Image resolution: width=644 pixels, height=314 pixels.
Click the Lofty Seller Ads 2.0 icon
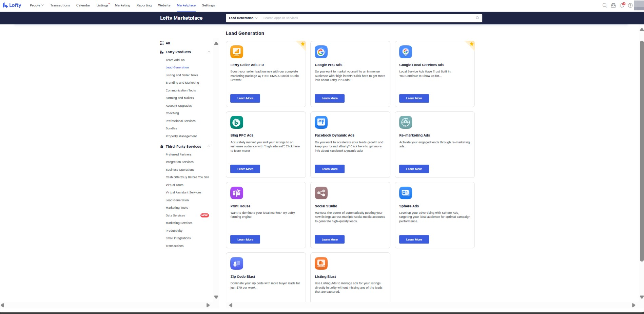click(x=236, y=52)
